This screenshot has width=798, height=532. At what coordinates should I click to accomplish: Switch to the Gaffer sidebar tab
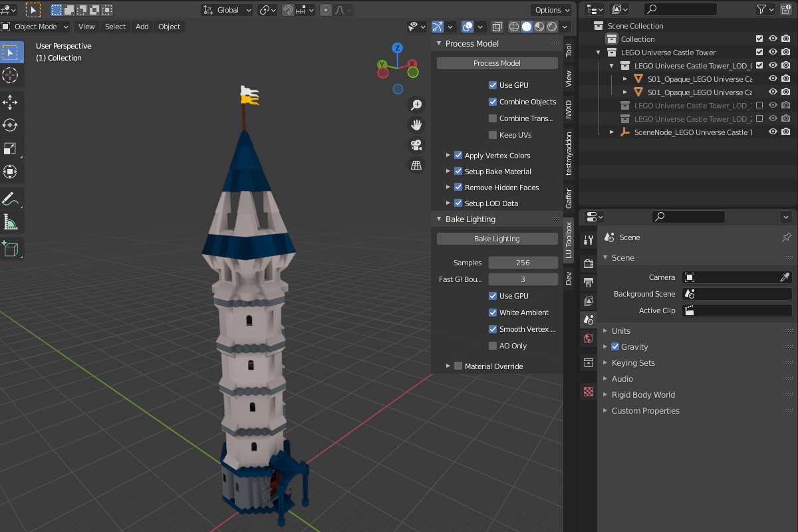[569, 198]
